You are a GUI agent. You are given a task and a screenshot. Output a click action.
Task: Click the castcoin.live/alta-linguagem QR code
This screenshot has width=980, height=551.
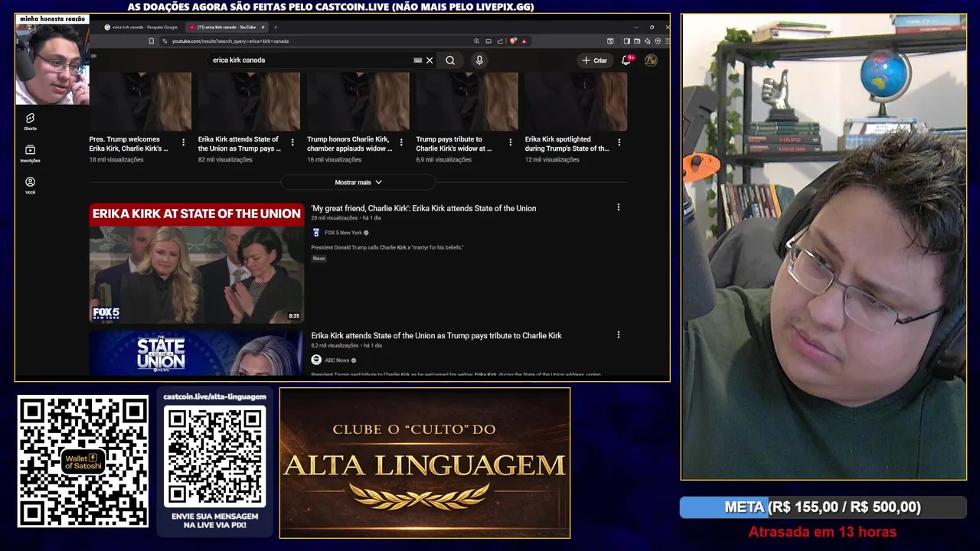(215, 456)
